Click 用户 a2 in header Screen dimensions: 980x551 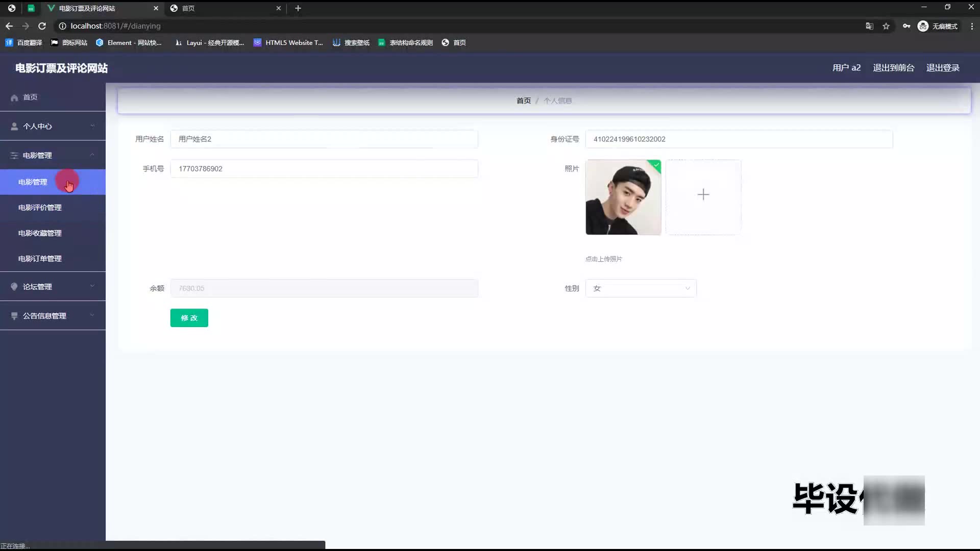click(846, 68)
